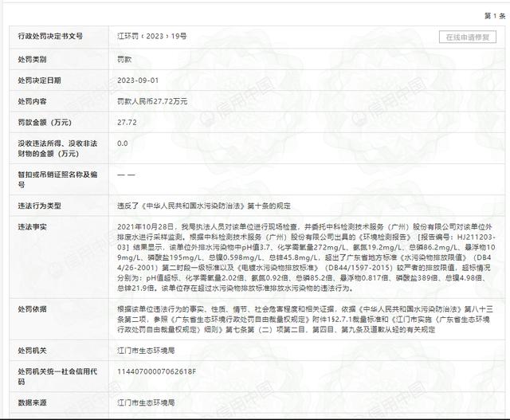Select the confiscated amount value 0.0
This screenshot has height=420, width=510.
coord(122,143)
